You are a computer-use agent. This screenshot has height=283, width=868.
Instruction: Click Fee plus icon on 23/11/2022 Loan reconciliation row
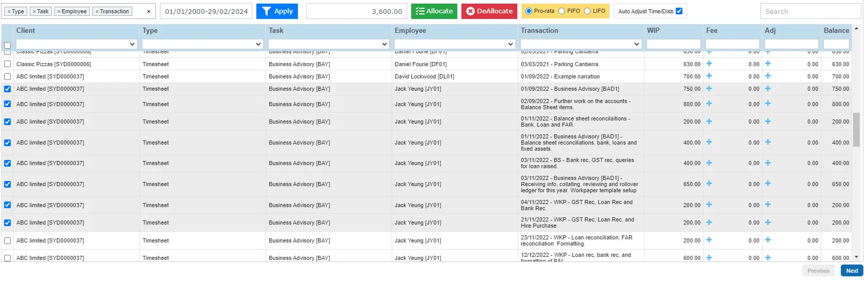(709, 240)
